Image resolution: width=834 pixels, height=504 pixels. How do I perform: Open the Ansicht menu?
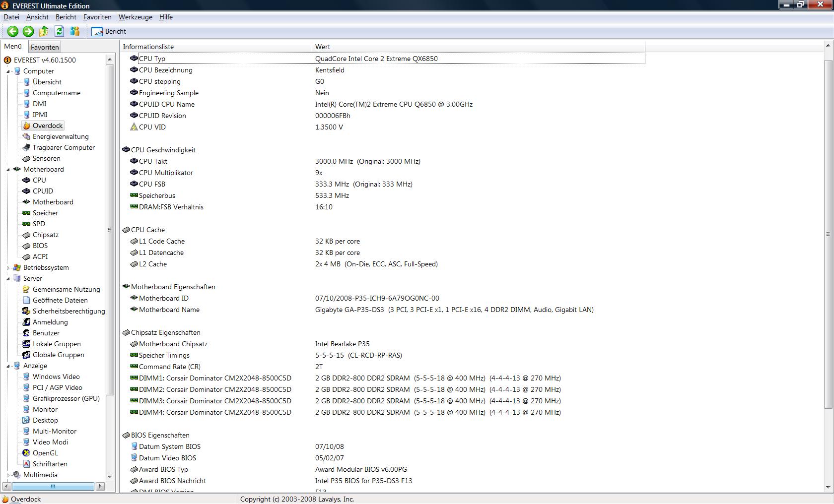pos(37,17)
